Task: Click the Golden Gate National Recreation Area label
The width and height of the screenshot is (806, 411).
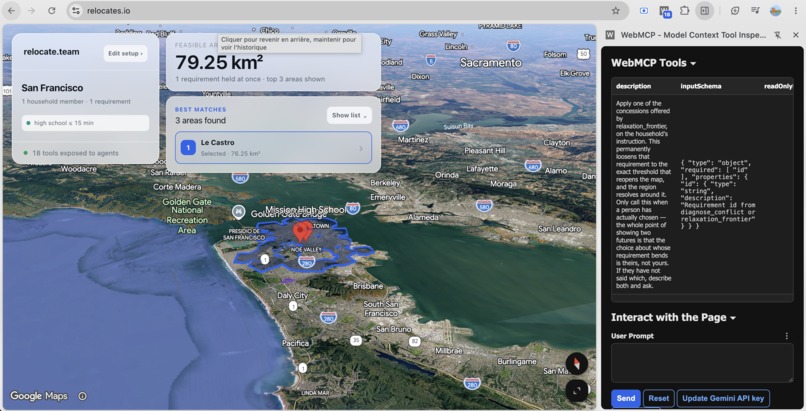Action: 187,216
